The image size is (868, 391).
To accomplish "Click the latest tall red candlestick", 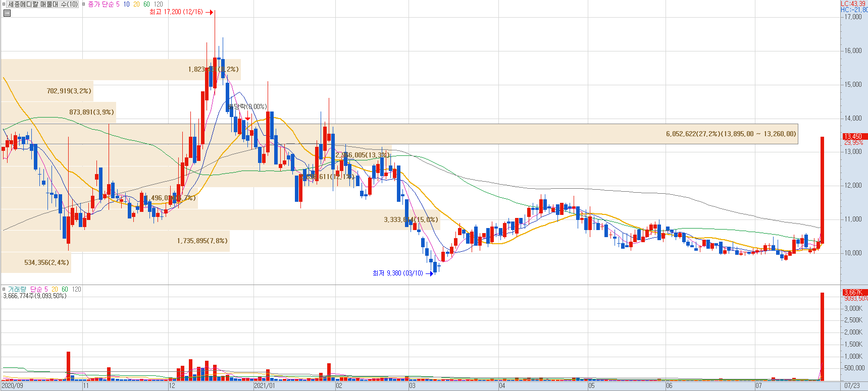I will click(822, 190).
